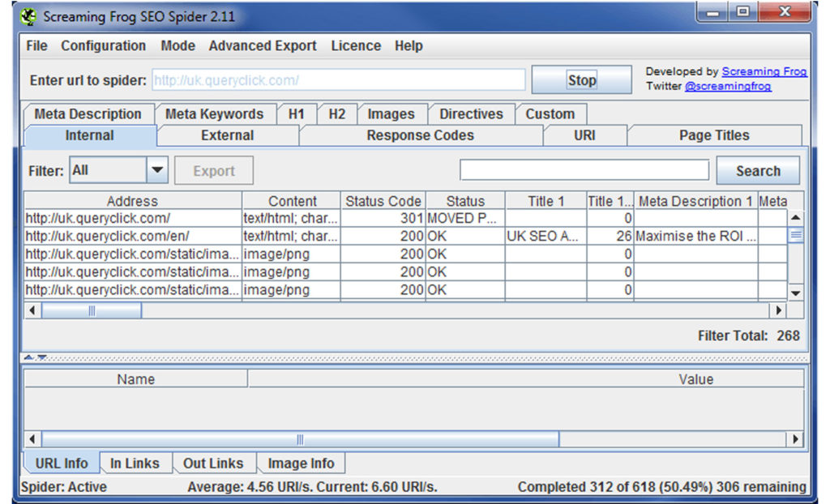
Task: Click the search text field
Action: (584, 170)
